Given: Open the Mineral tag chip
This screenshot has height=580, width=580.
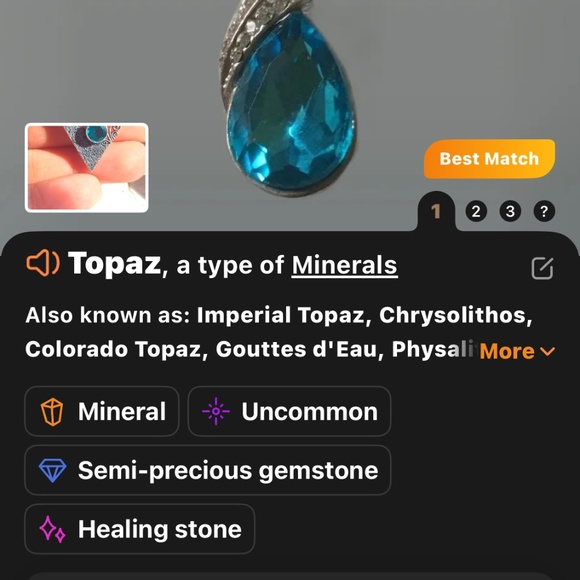Looking at the screenshot, I should (x=102, y=411).
